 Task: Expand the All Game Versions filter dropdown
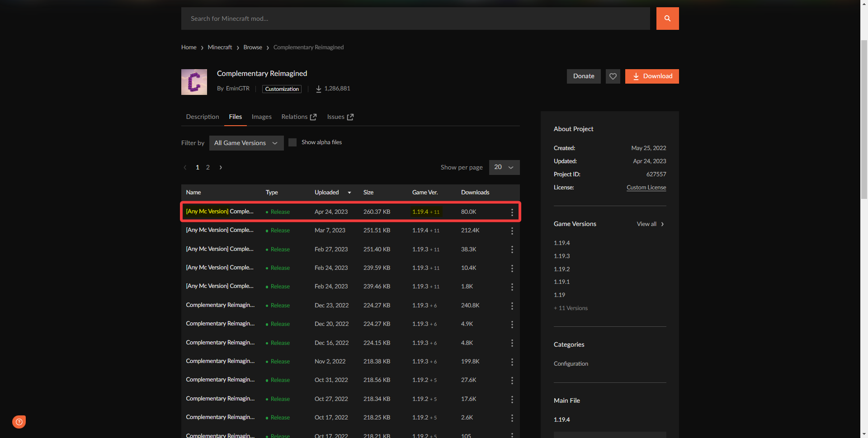coord(246,143)
